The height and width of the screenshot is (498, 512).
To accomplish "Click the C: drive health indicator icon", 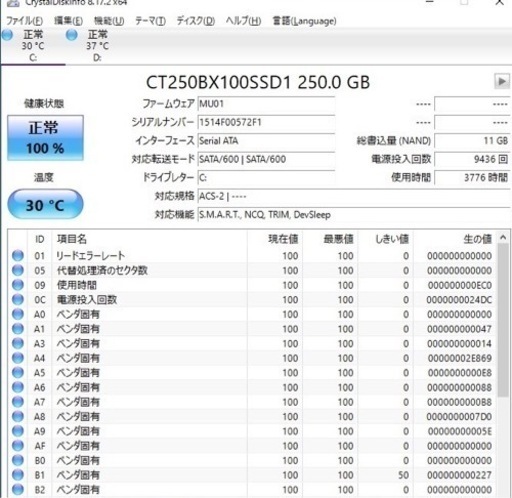I will point(7,35).
